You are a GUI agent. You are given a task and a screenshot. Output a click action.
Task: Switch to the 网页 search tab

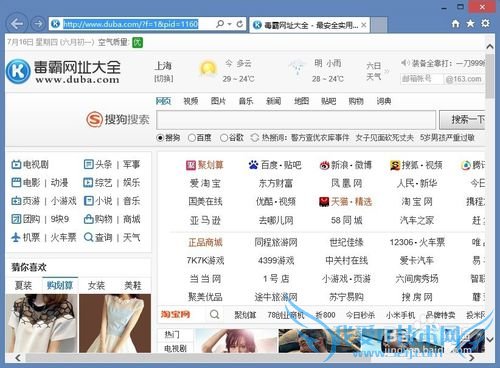coord(163,101)
